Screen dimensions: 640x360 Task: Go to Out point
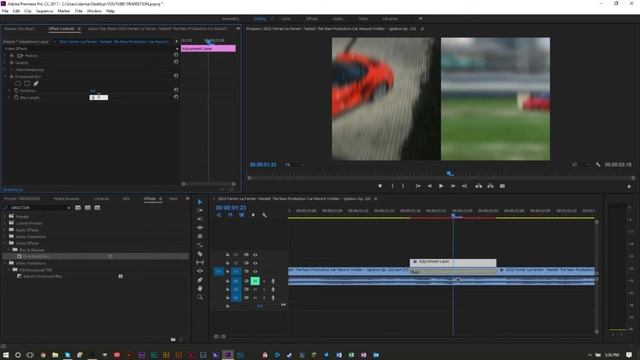click(x=464, y=186)
